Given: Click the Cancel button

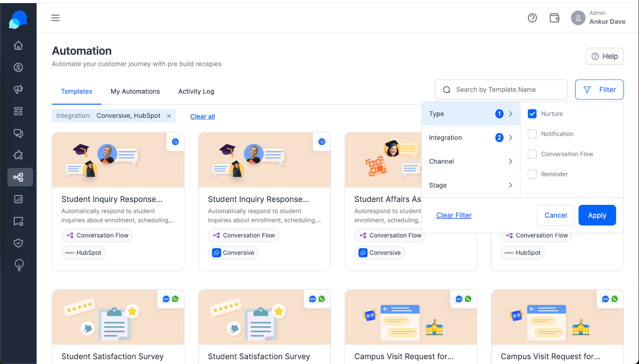Looking at the screenshot, I should tap(556, 215).
